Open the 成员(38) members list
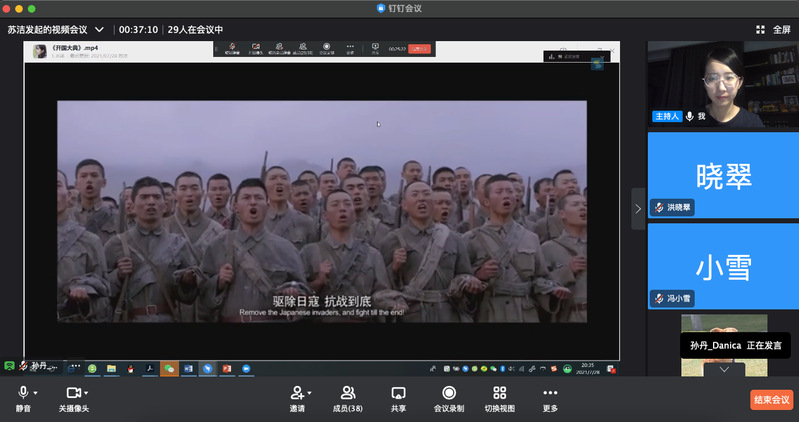Screen dimensions: 799x422 point(348,393)
